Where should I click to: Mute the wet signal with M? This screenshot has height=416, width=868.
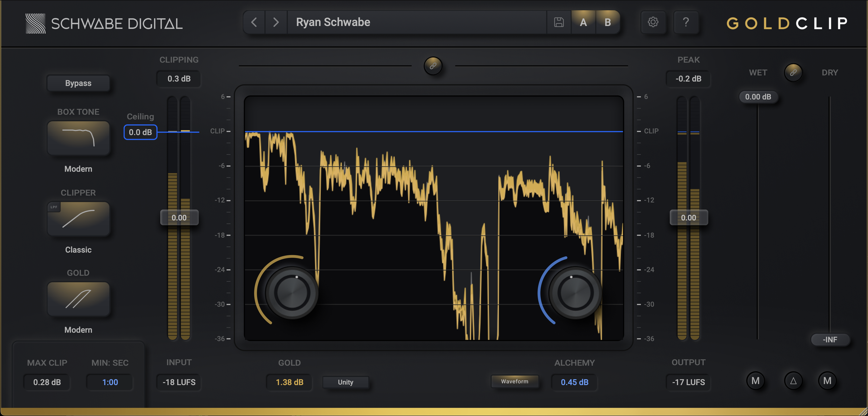(x=756, y=381)
